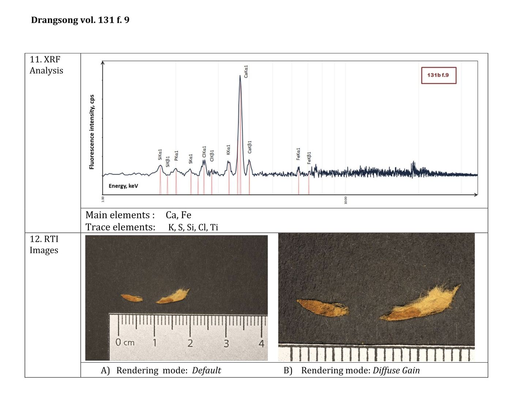Select the '12. RTI Images' row label
512x420 pixels.
(x=44, y=244)
